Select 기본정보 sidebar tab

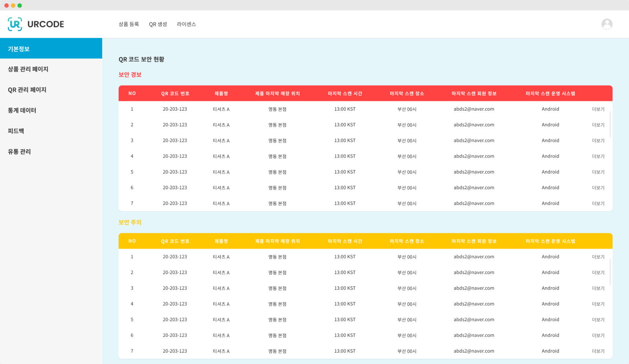point(51,49)
